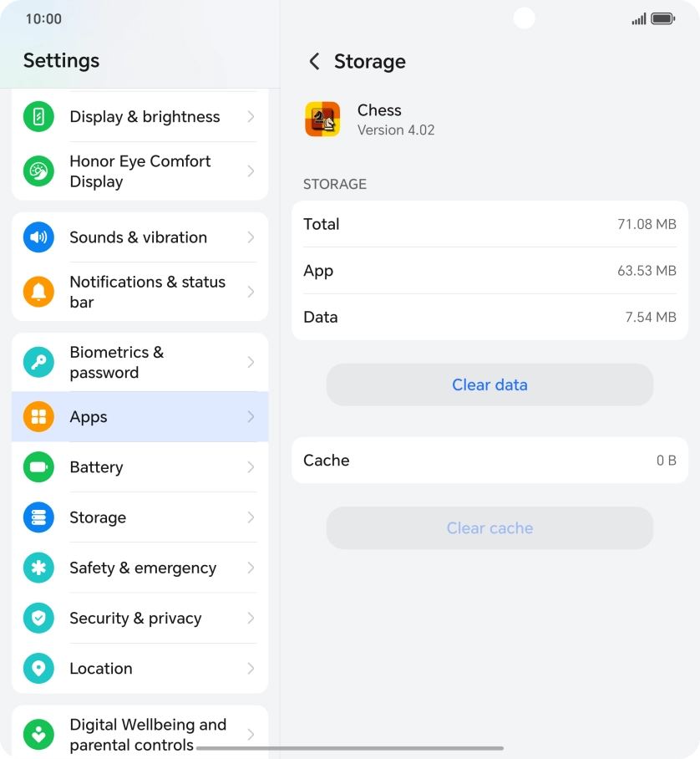Viewport: 700px width, 759px height.
Task: Tap the back arrow beside Storage
Action: point(314,61)
